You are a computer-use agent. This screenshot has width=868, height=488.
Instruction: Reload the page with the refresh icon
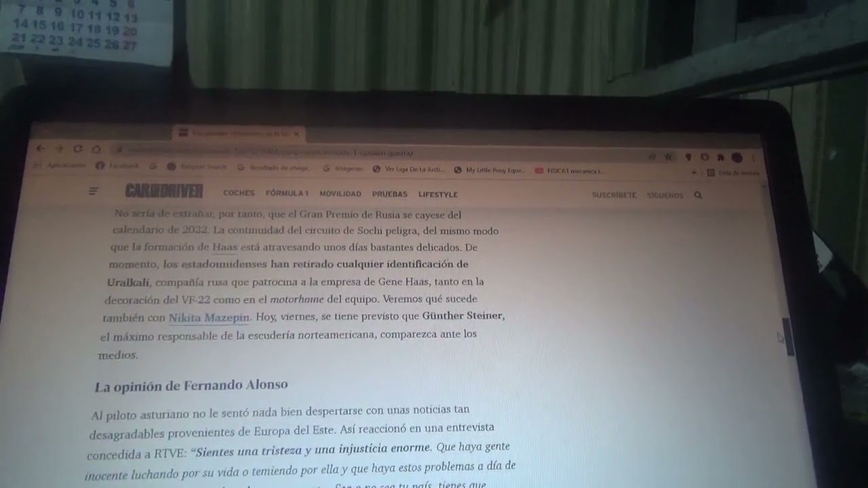point(77,148)
